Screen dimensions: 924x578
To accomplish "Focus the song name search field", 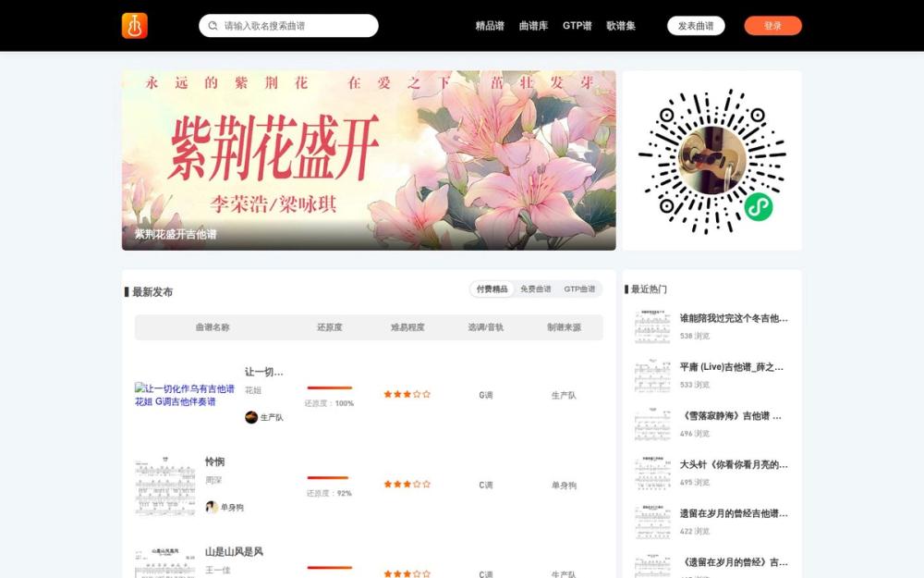I will (288, 26).
